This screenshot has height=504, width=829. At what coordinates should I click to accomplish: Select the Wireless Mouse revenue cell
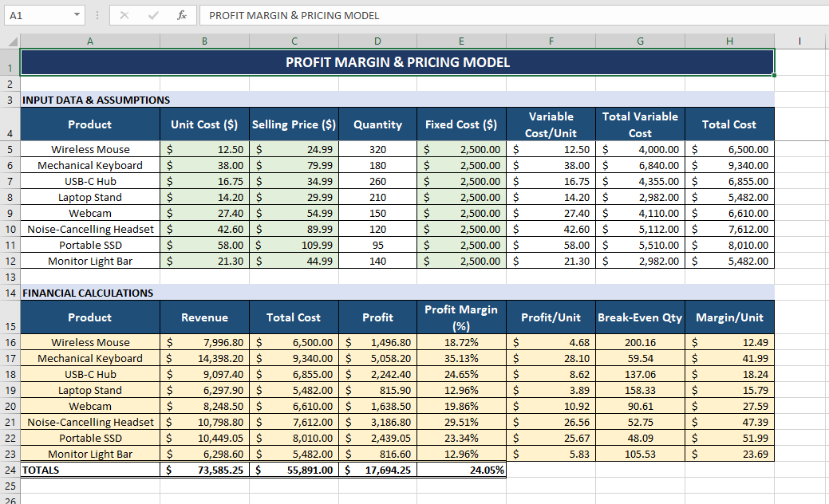[204, 342]
